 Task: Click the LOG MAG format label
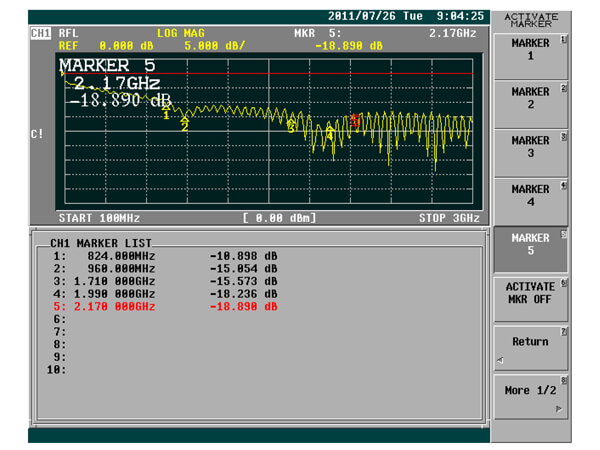181,33
